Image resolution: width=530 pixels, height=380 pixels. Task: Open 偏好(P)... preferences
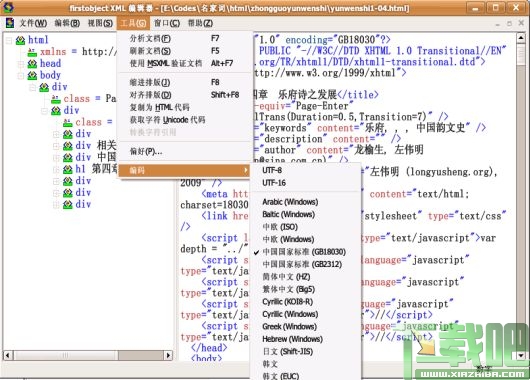pyautogui.click(x=185, y=151)
